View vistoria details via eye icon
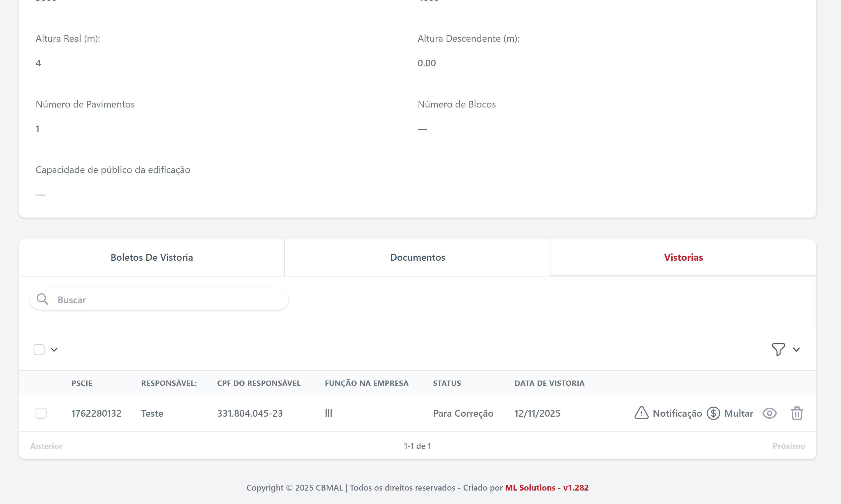Viewport: 841px width, 504px height. click(769, 413)
